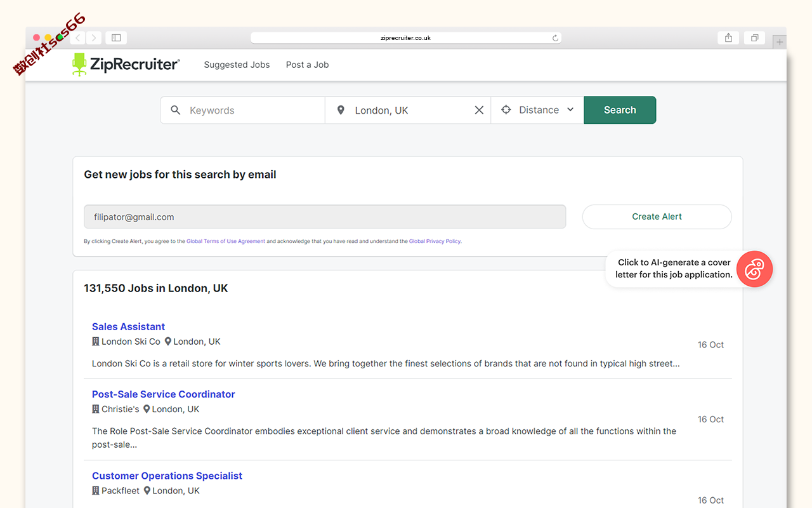This screenshot has height=508, width=812.
Task: Expand the Distance dropdown
Action: point(537,110)
